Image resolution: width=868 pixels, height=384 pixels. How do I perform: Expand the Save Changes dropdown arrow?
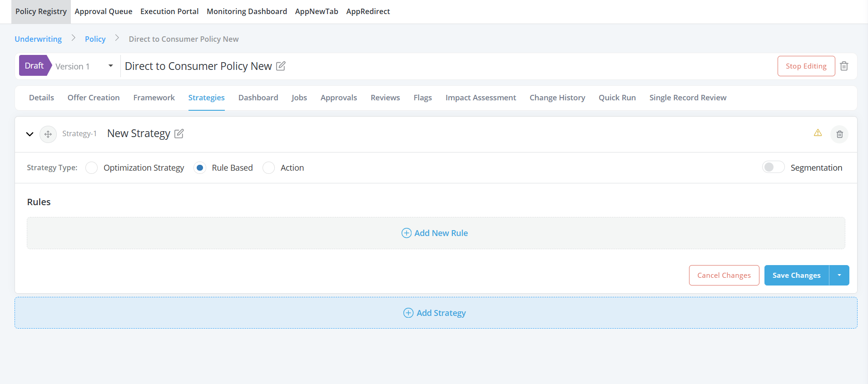pos(839,276)
